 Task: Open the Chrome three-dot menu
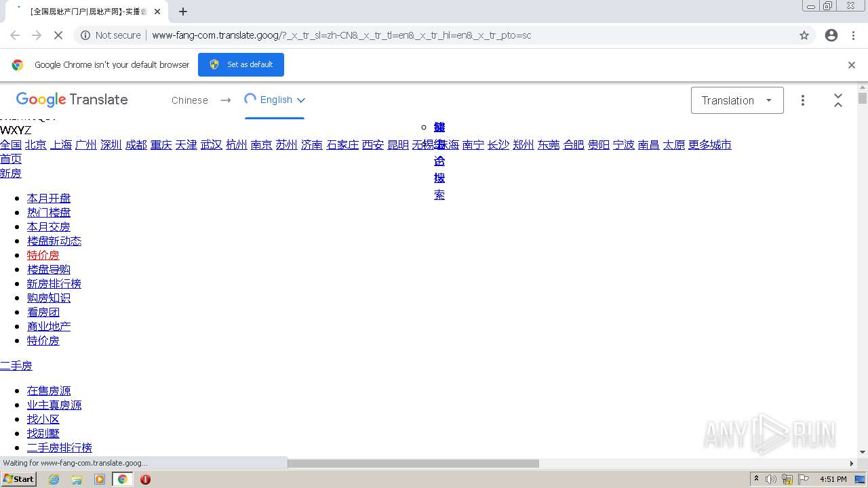tap(854, 35)
